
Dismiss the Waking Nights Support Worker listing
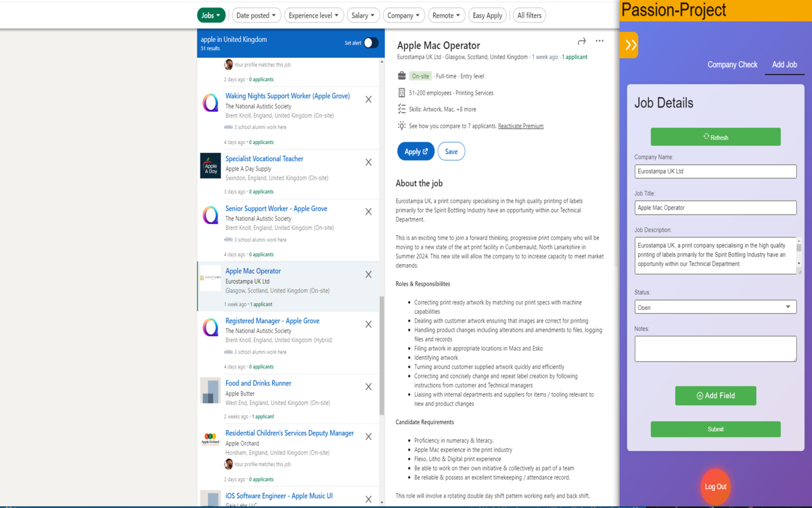369,100
